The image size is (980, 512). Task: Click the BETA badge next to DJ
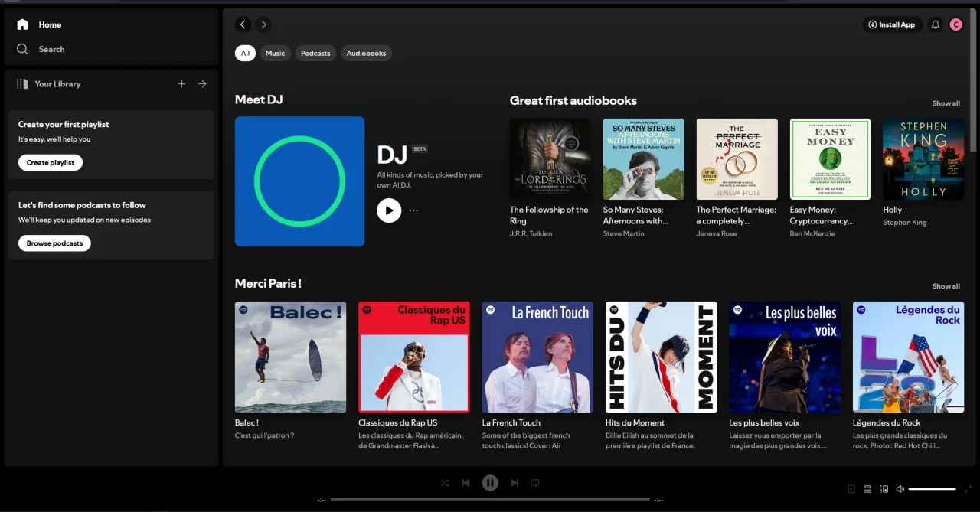420,148
